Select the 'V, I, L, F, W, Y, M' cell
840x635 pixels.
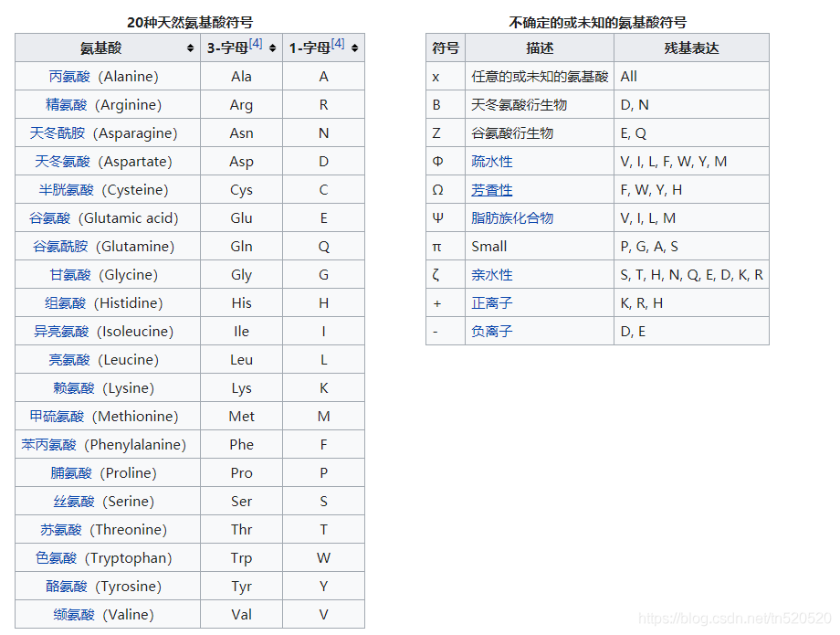[691, 162]
